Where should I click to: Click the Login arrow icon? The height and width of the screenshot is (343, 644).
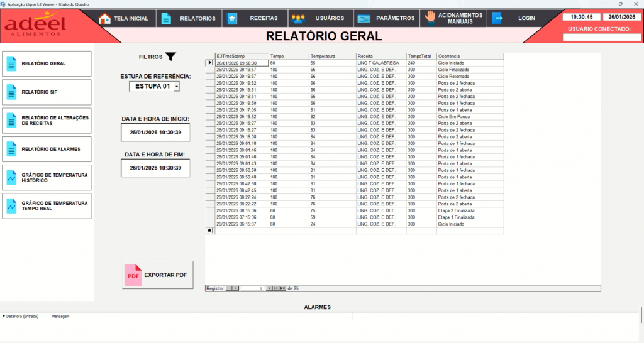point(497,18)
